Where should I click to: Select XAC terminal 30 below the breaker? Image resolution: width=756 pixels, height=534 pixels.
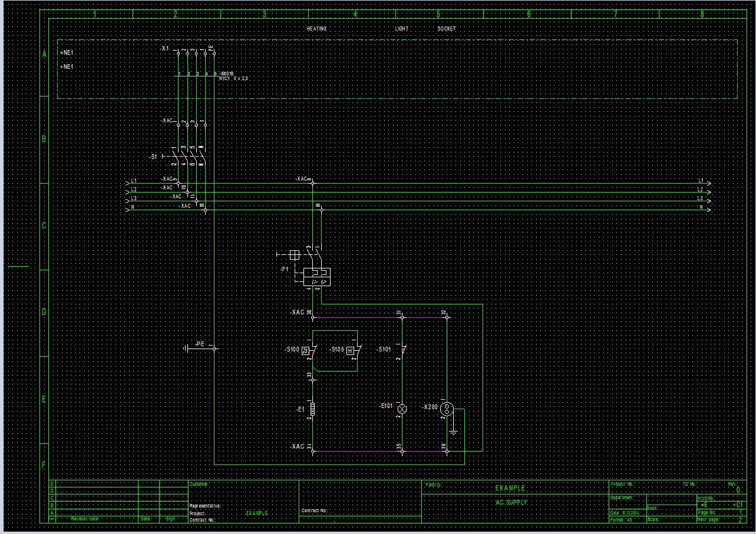(312, 317)
